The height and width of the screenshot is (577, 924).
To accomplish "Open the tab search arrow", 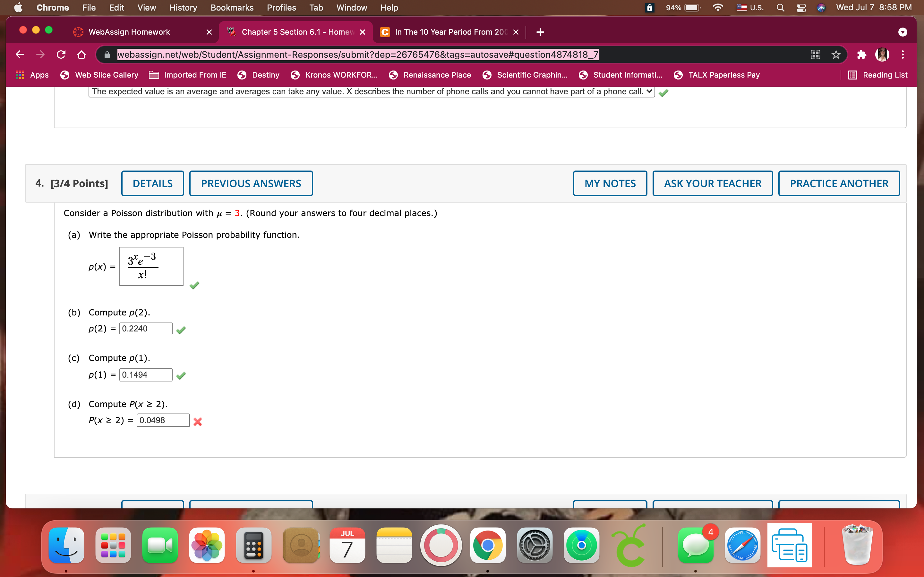I will (x=903, y=32).
